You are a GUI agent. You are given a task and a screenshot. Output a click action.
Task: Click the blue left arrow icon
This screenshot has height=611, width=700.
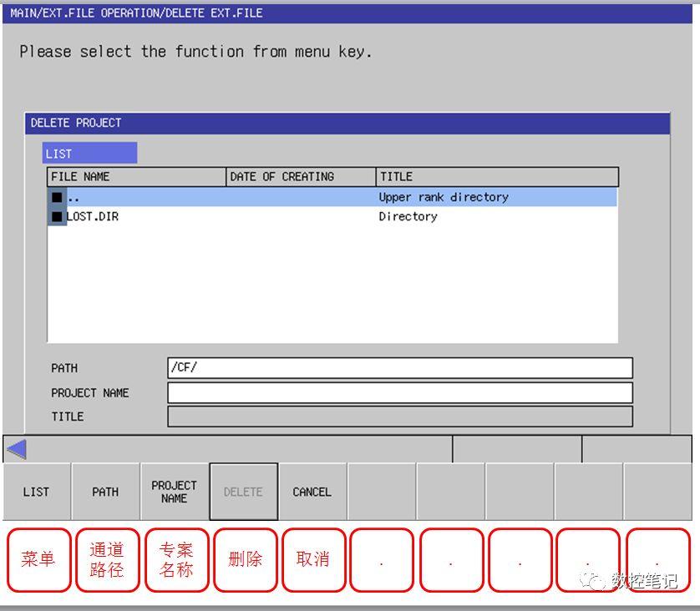coord(18,449)
